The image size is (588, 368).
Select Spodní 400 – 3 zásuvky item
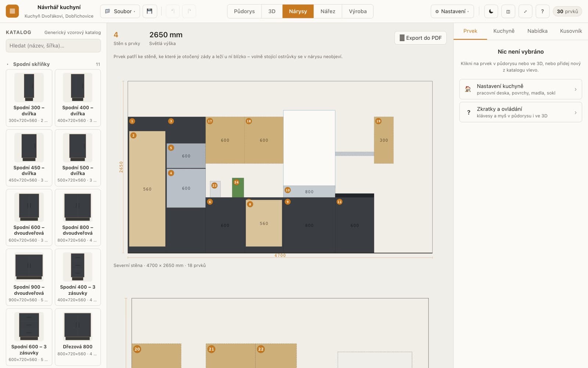pyautogui.click(x=78, y=277)
